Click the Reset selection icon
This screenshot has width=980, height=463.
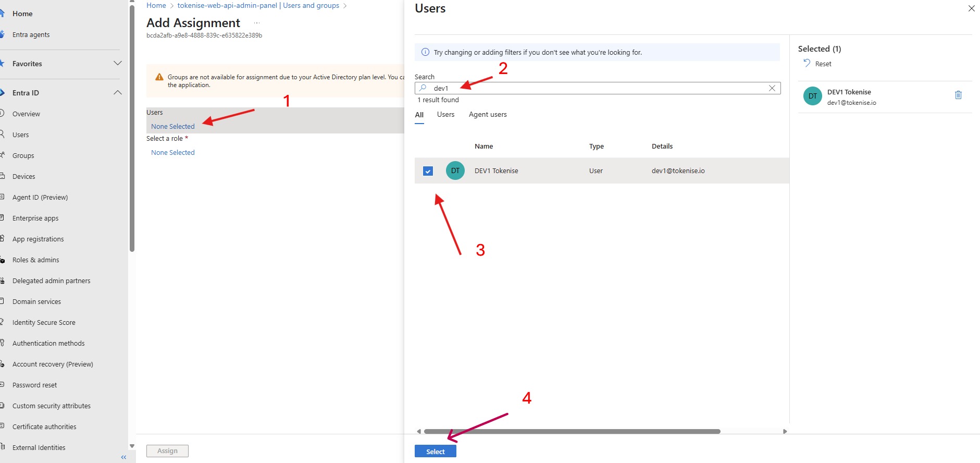tap(807, 63)
